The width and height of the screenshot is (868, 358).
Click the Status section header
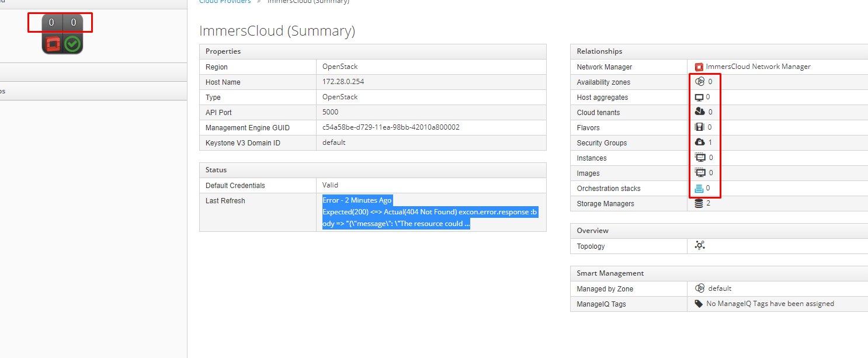(x=373, y=170)
